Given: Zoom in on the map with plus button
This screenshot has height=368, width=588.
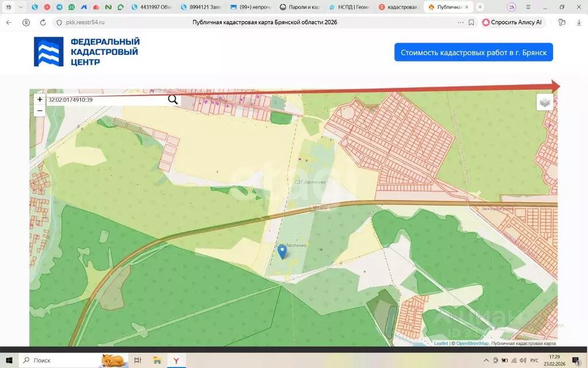Looking at the screenshot, I should tap(40, 99).
